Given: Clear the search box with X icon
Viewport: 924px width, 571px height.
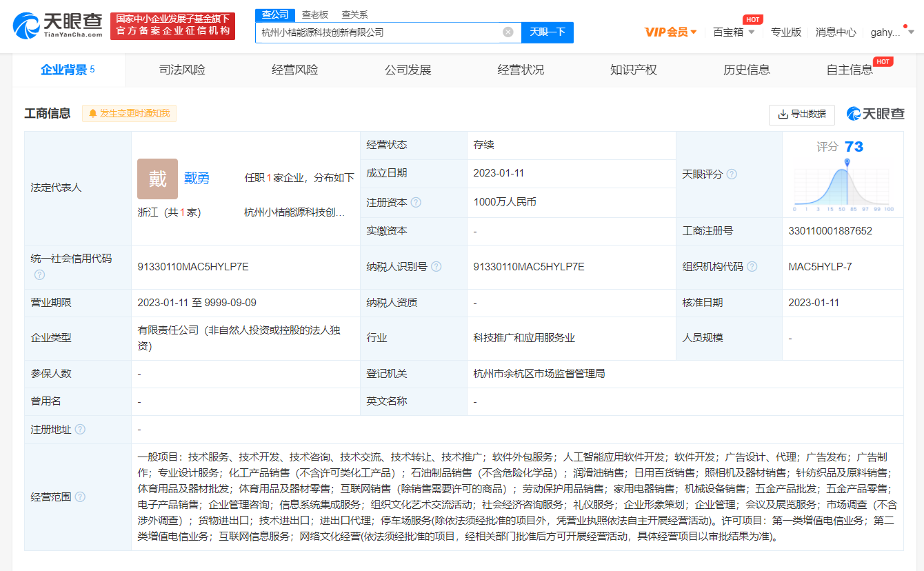Looking at the screenshot, I should click(x=508, y=32).
